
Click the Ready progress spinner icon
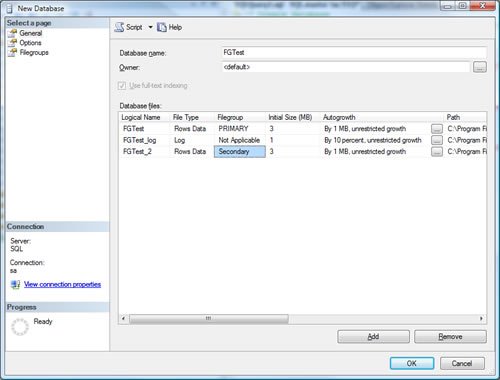click(20, 327)
